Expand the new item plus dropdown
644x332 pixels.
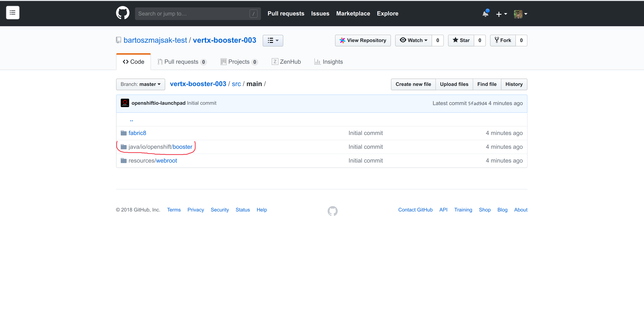pos(501,14)
